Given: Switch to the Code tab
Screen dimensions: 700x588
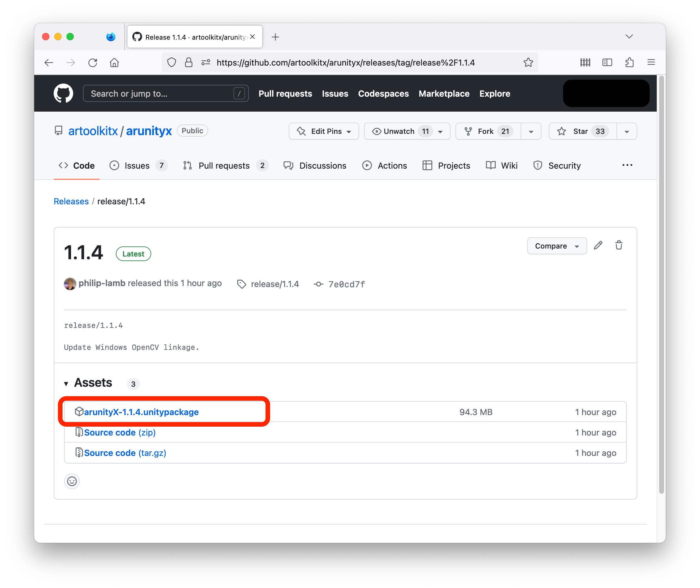Looking at the screenshot, I should (77, 165).
